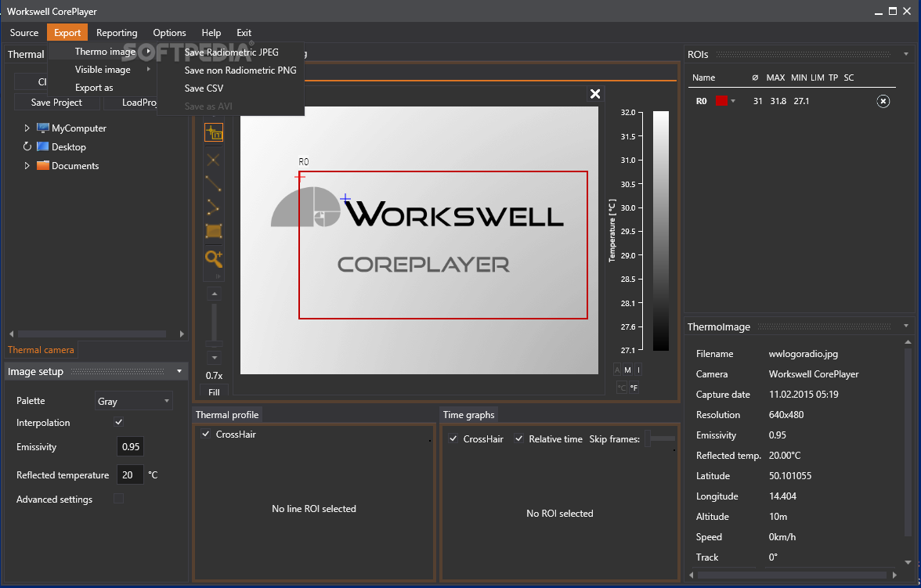
Task: Open the Help menu
Action: click(x=211, y=32)
